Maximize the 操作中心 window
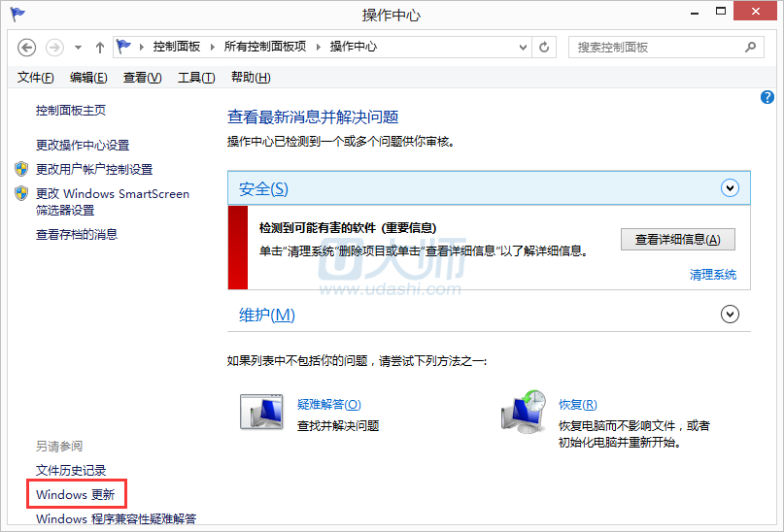 pyautogui.click(x=721, y=11)
